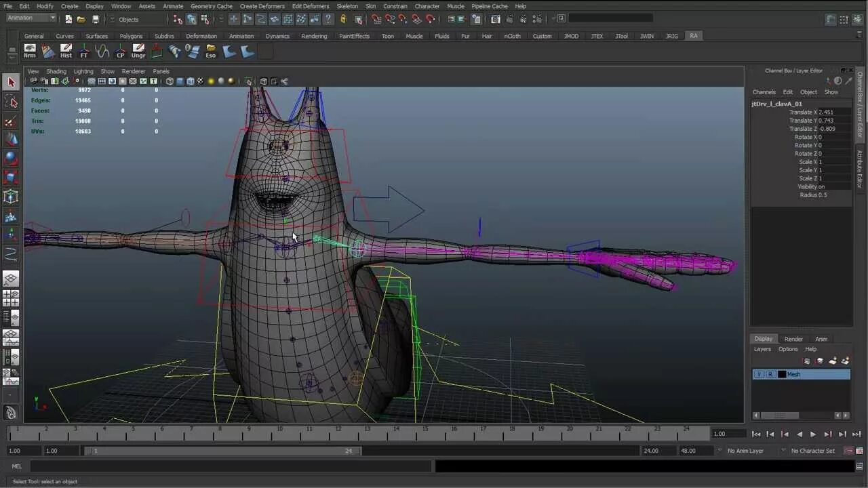The image size is (868, 488).
Task: Open the Geometry Cache menu
Action: click(x=212, y=6)
